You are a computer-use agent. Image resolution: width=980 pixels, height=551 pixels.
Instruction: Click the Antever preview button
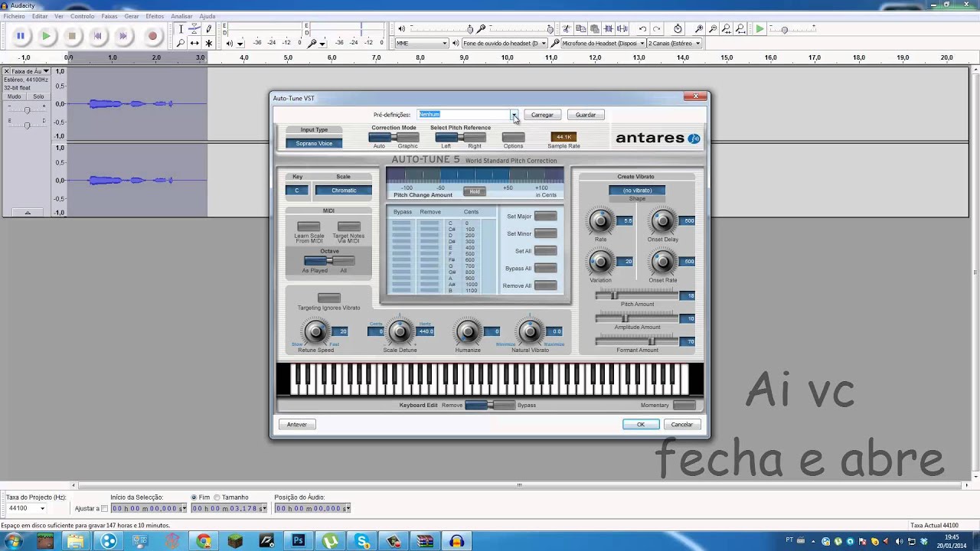pyautogui.click(x=297, y=425)
